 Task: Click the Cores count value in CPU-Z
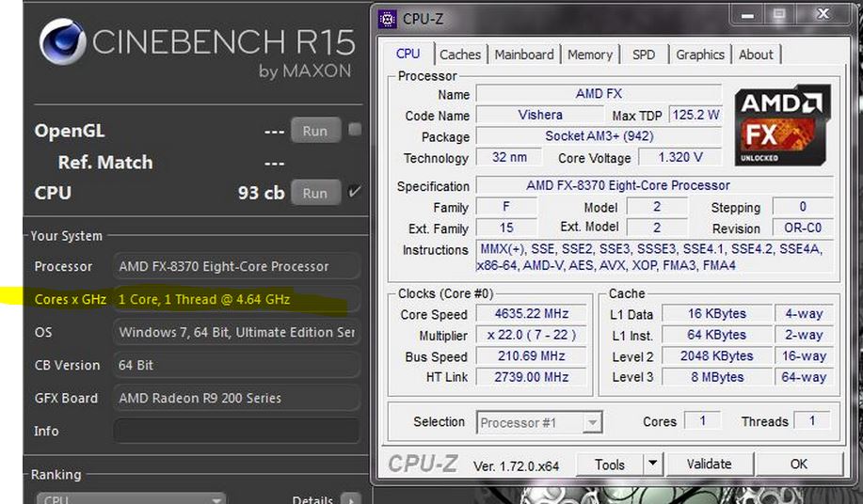tap(702, 420)
